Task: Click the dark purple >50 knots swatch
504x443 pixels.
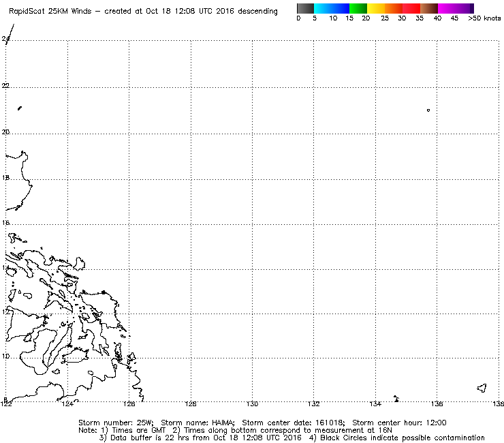Action: 472,8
